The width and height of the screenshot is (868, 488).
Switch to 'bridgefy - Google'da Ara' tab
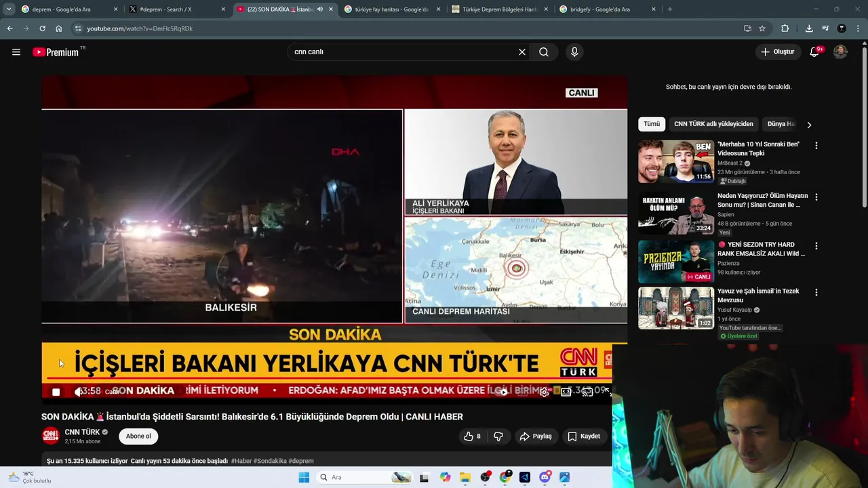[x=608, y=9]
